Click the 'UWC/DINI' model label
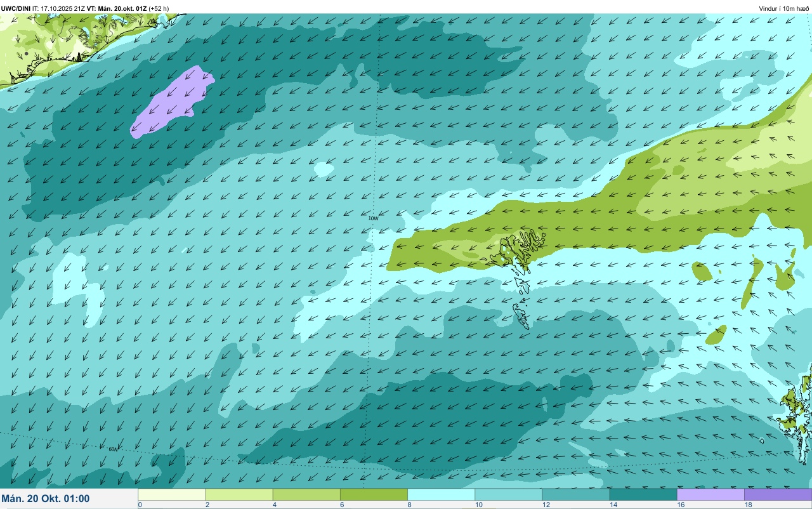The image size is (812, 509). click(16, 8)
